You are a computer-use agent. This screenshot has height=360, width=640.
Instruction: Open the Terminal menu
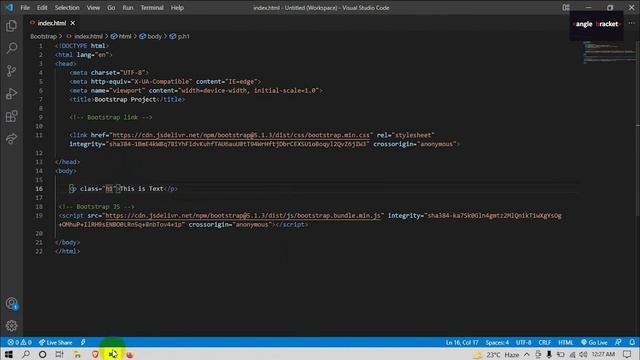[x=152, y=8]
